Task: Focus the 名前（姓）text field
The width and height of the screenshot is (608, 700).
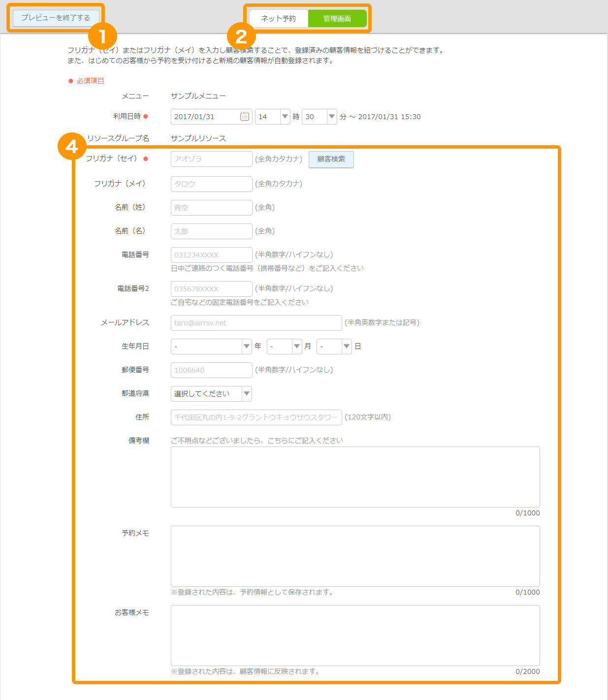Action: coord(212,208)
